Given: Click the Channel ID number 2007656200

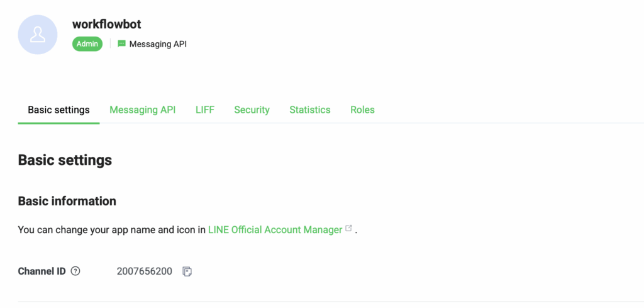Looking at the screenshot, I should [145, 271].
